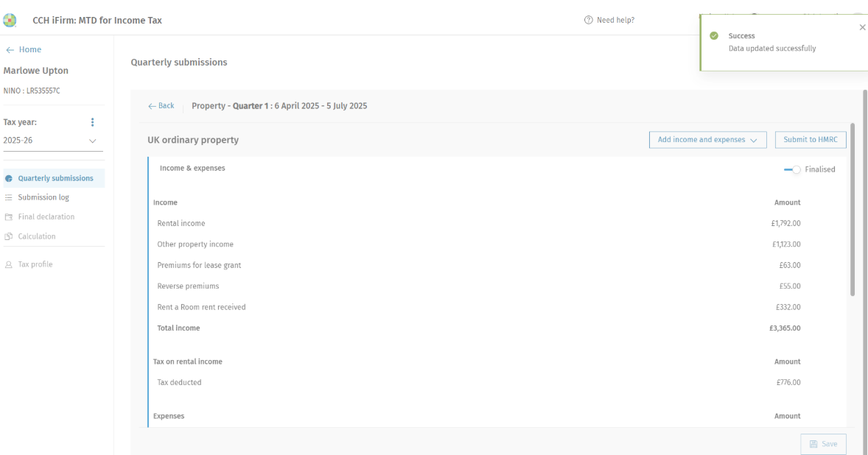Click the Final declaration icon

[x=9, y=216]
